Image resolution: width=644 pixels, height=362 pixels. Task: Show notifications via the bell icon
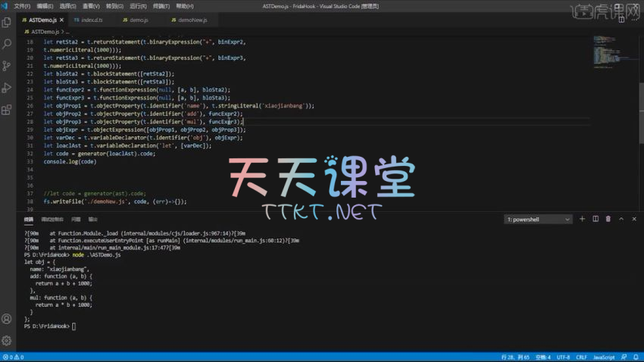(x=636, y=357)
